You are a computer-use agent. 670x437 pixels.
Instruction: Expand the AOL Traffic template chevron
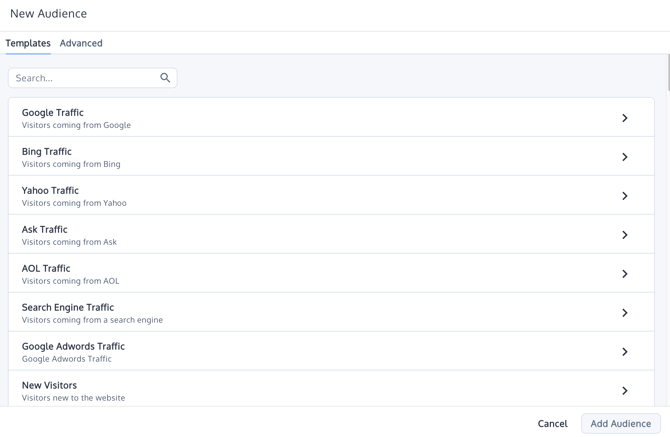[x=625, y=274]
